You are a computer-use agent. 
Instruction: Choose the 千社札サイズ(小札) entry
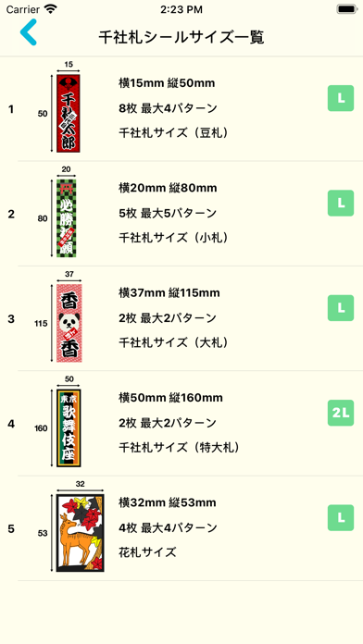coord(173,238)
